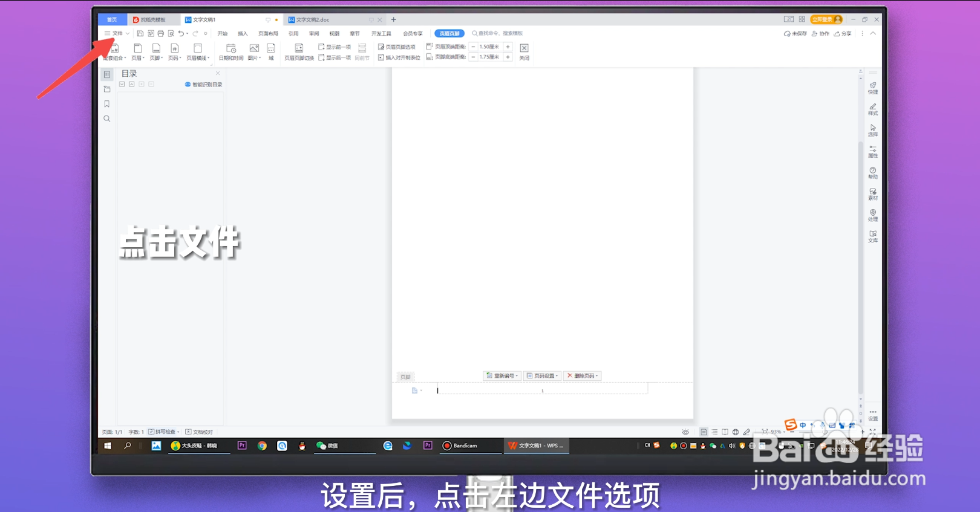The image size is (980, 512).
Task: Click the print icon in quick toolbar
Action: tap(161, 33)
